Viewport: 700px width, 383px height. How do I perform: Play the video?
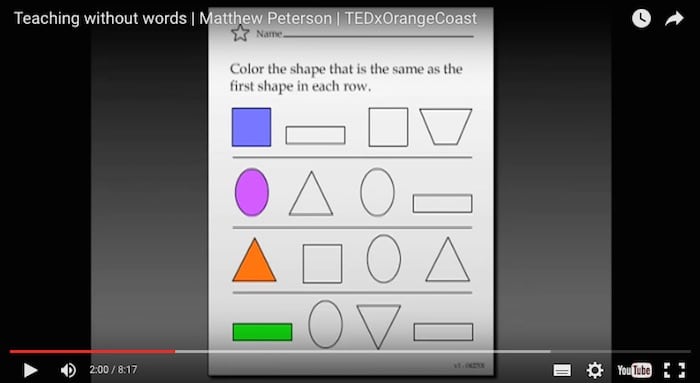30,370
